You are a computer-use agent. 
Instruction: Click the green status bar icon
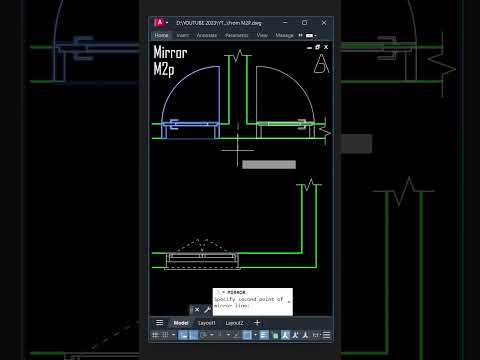coord(276,335)
